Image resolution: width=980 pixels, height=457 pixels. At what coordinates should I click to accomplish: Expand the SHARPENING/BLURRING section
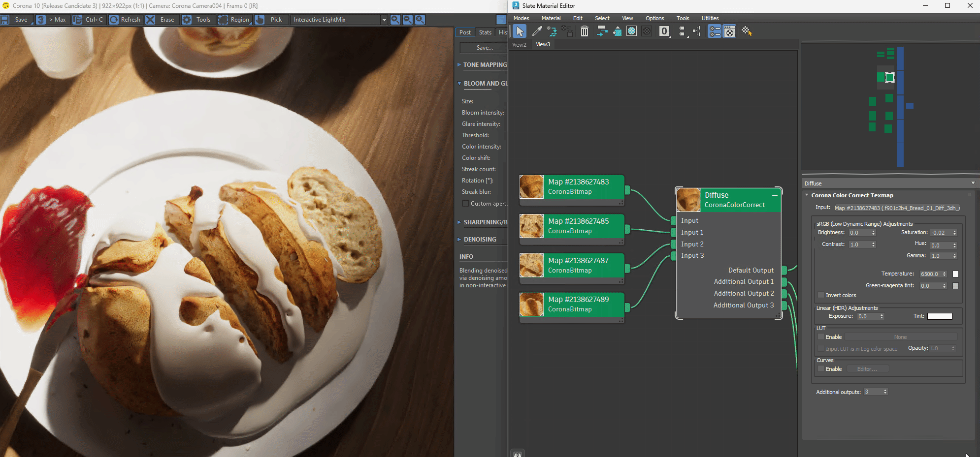click(459, 222)
